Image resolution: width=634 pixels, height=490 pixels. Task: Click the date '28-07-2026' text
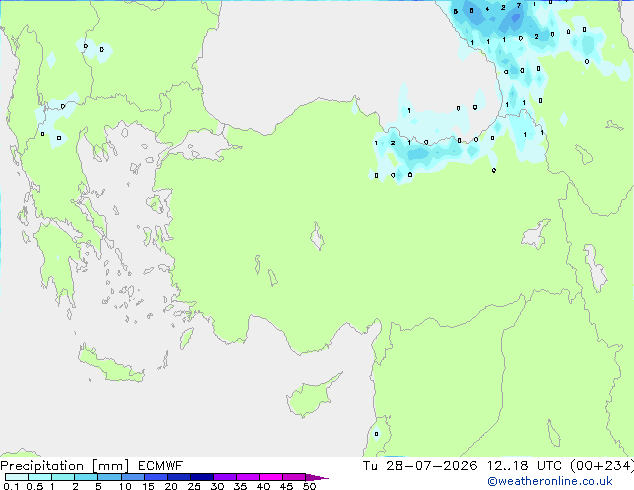tap(431, 466)
